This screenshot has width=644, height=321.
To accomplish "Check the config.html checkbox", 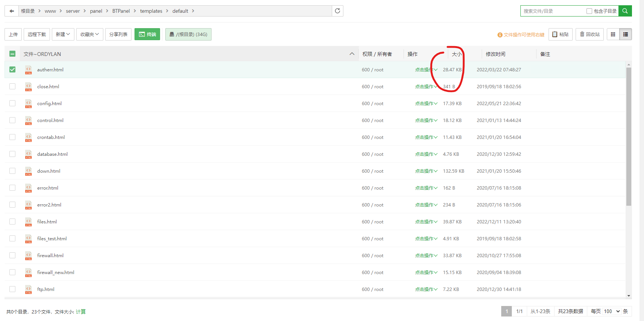I will tap(12, 103).
